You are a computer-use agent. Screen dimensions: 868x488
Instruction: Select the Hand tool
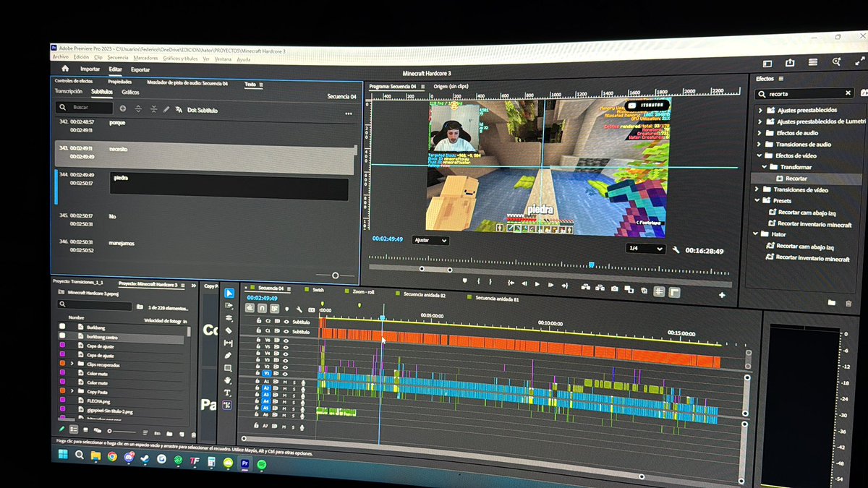click(x=228, y=380)
